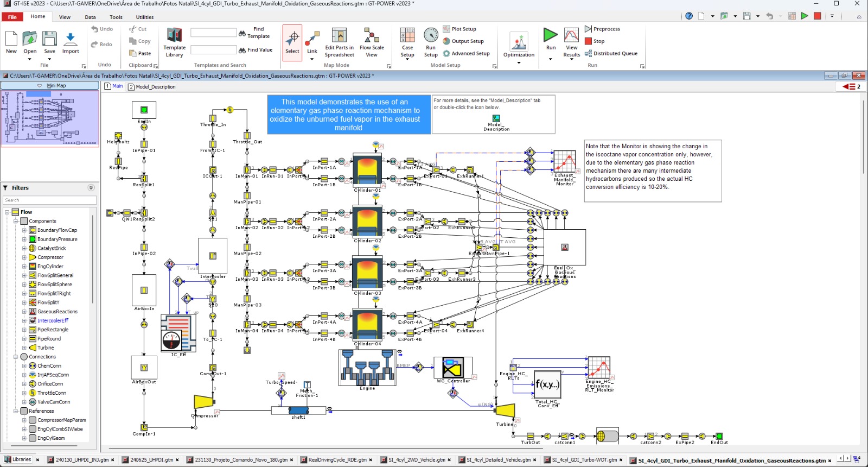
Task: Expand the Turbine tree node
Action: (x=24, y=348)
